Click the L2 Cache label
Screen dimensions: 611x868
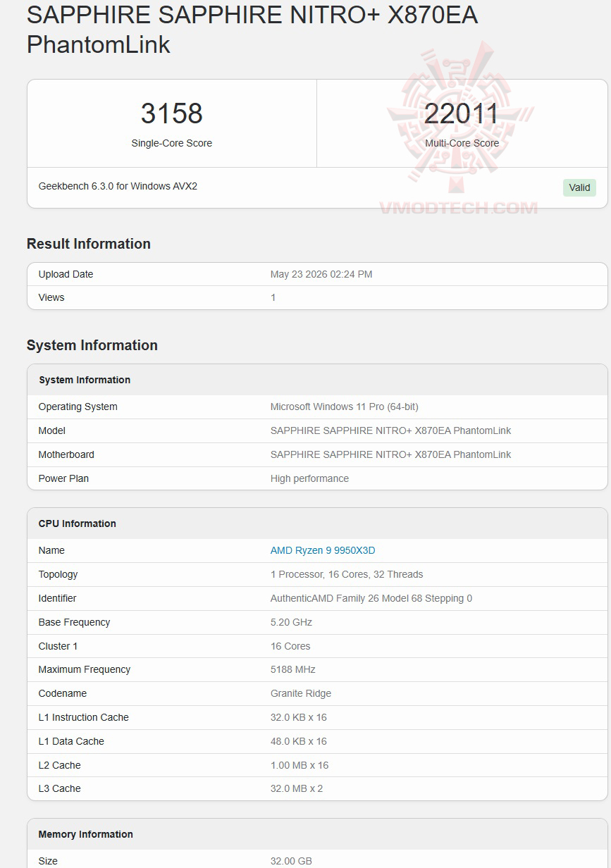[60, 765]
